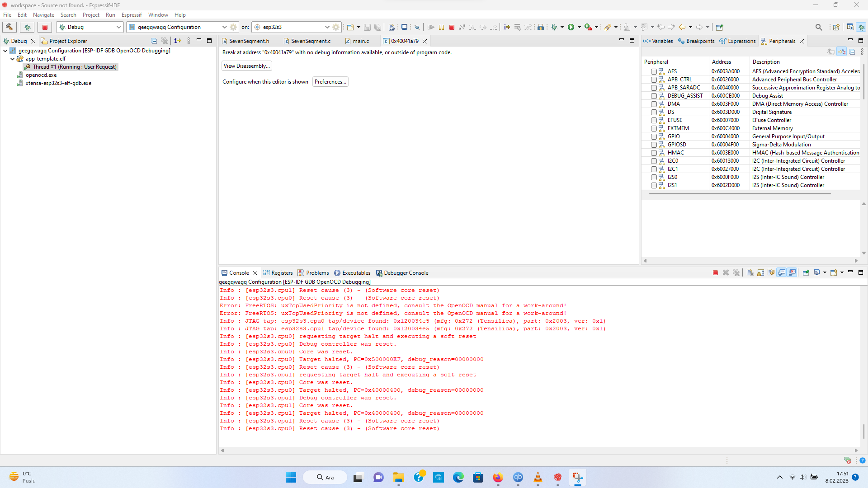This screenshot has width=868, height=488.
Task: Terminate debug session from main toolbar
Action: pyautogui.click(x=452, y=27)
